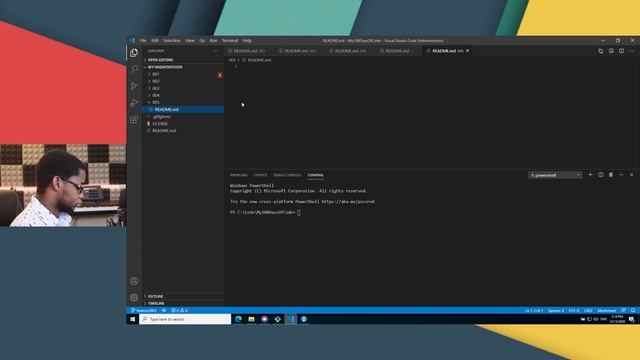Open the View menu

click(x=190, y=41)
